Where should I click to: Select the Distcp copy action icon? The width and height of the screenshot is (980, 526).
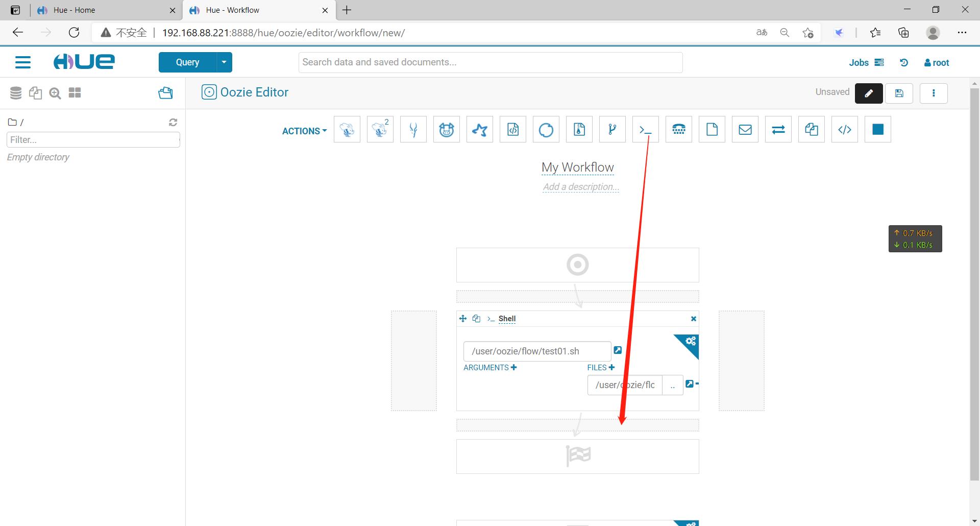pos(812,130)
